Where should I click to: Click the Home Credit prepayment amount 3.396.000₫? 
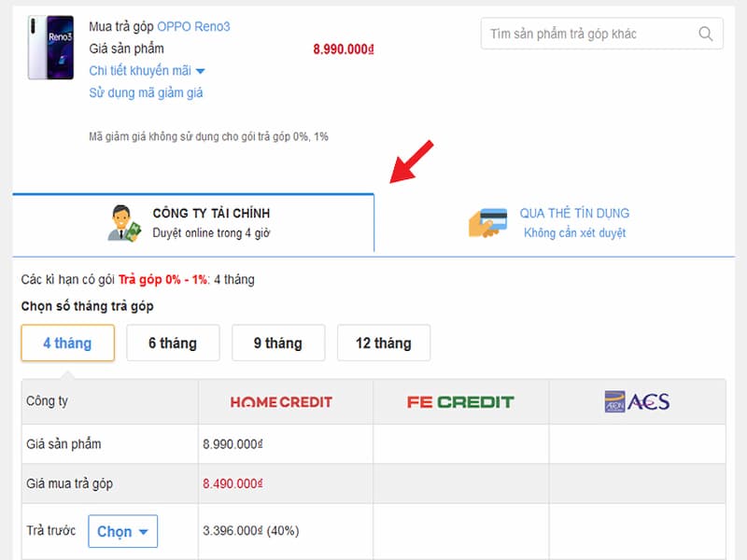point(233,531)
